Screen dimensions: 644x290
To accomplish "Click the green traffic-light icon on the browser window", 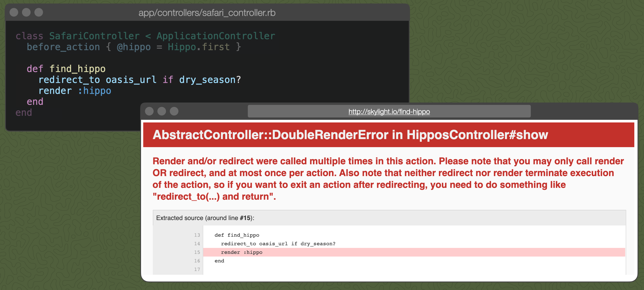I will point(174,111).
